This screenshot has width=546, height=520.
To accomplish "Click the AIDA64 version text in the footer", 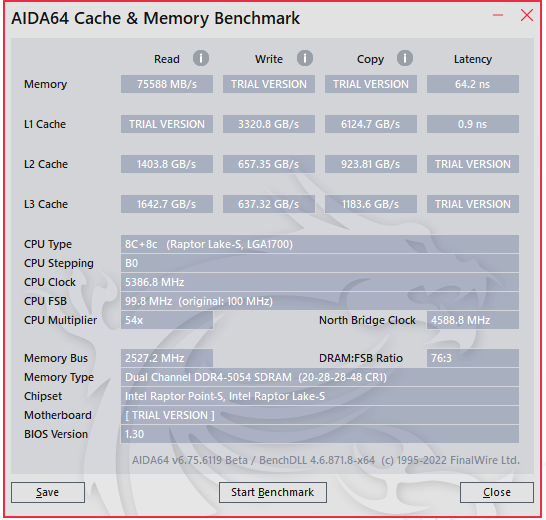I will click(326, 460).
